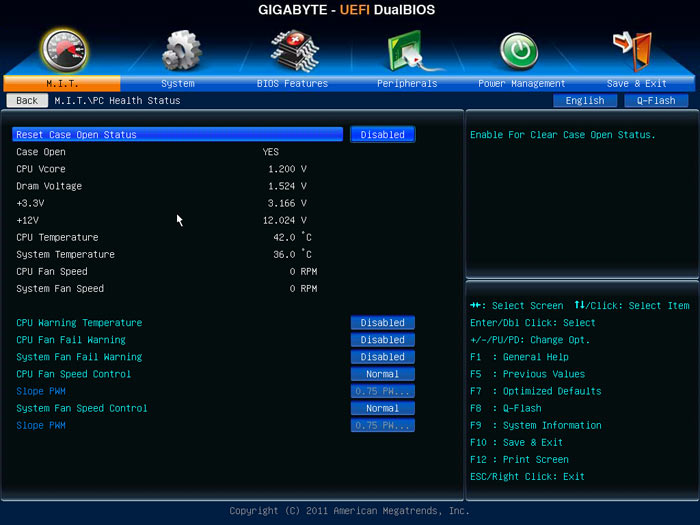Click Slope PWM value under System Fan Speed Control
This screenshot has width=700, height=525.
383,425
